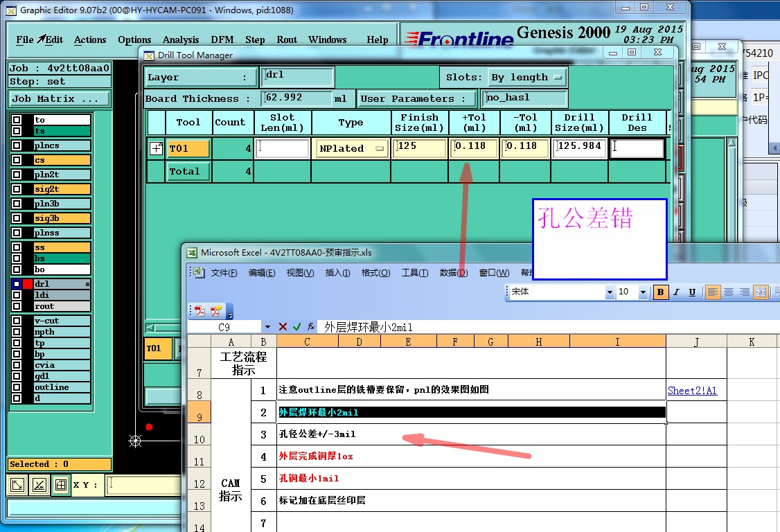The height and width of the screenshot is (532, 780).
Task: Click the Drill Des input field
Action: pyautogui.click(x=637, y=148)
